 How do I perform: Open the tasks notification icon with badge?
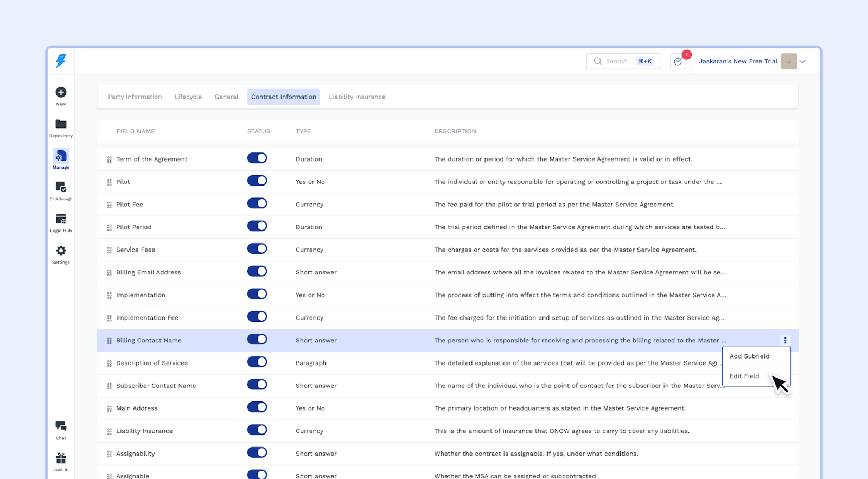click(x=678, y=61)
